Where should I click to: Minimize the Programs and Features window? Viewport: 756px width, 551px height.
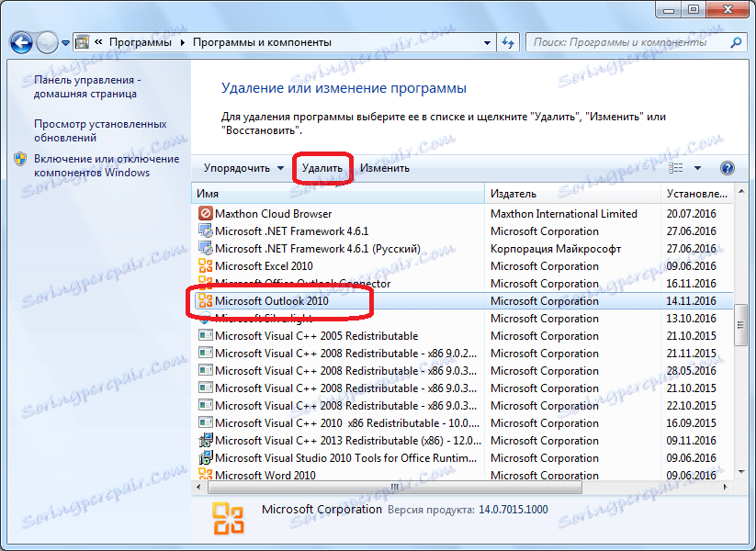669,9
